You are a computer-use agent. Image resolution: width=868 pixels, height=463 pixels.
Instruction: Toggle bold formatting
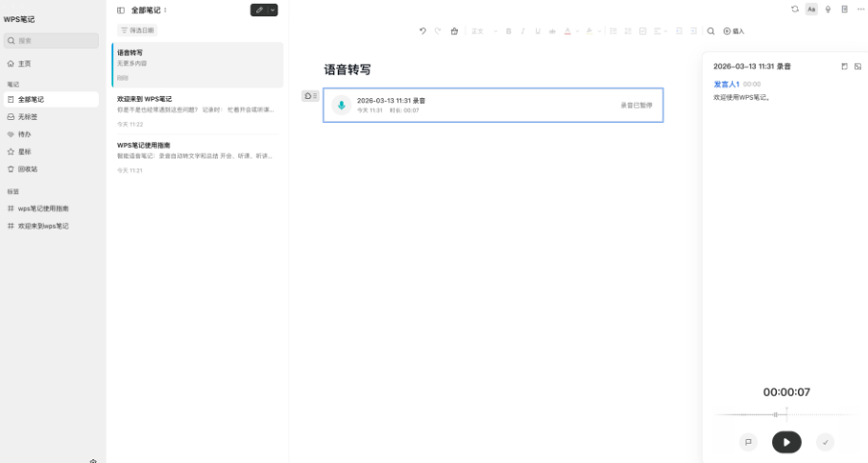(508, 31)
